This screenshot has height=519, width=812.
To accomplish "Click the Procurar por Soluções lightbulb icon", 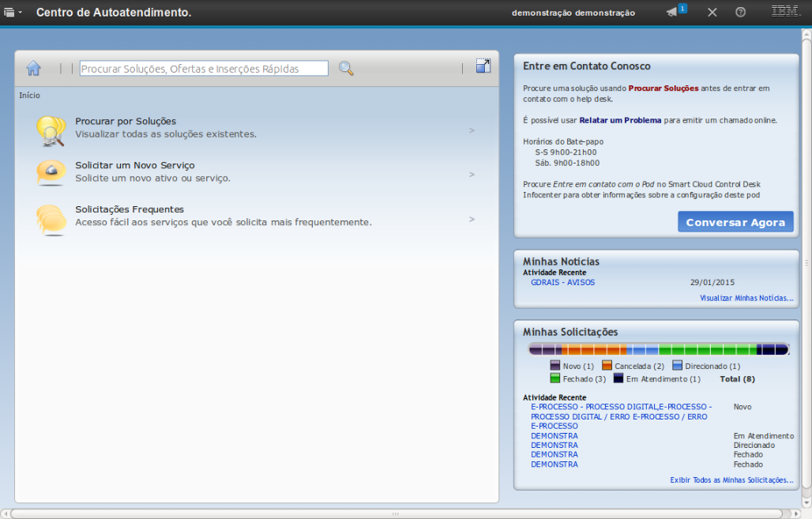I will click(x=51, y=130).
